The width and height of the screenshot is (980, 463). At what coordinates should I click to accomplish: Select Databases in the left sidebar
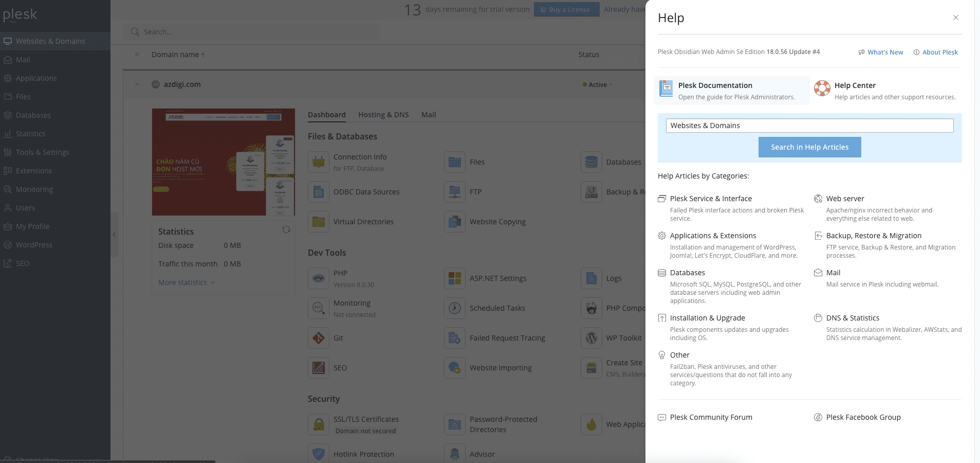tap(33, 115)
